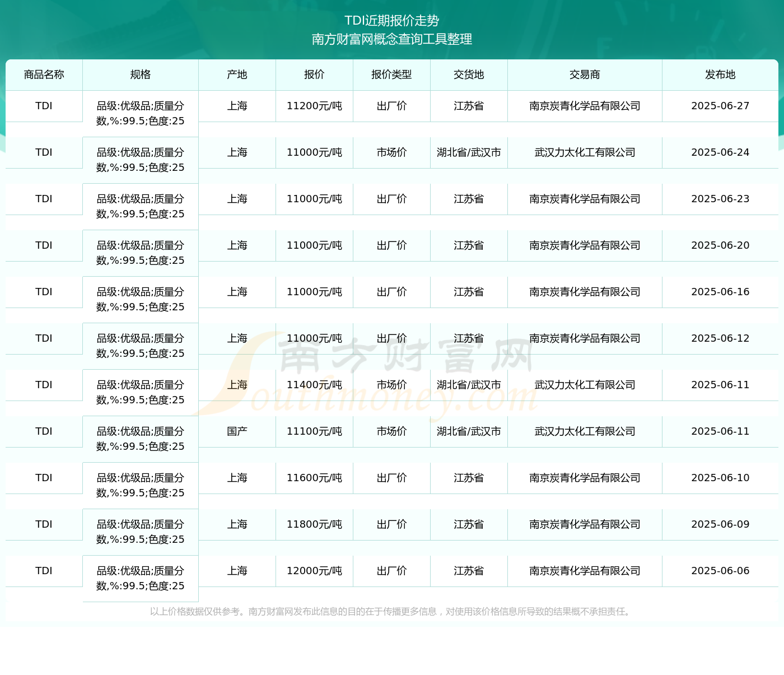This screenshot has width=784, height=675.
Task: Click the trader name in the 2025-06-27 row
Action: click(x=585, y=106)
